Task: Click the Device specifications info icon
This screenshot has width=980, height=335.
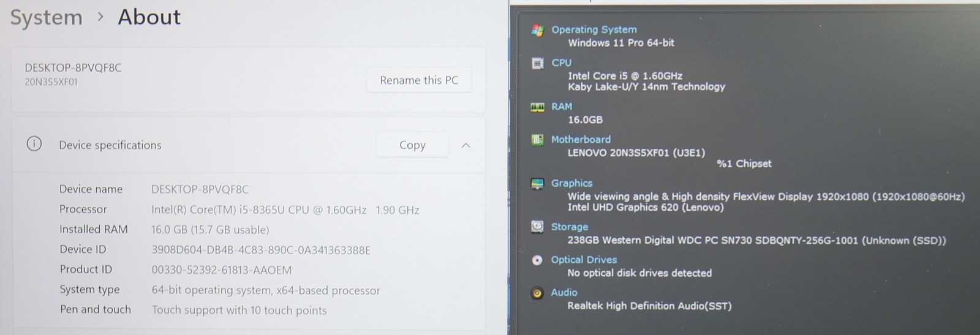Action: point(34,144)
